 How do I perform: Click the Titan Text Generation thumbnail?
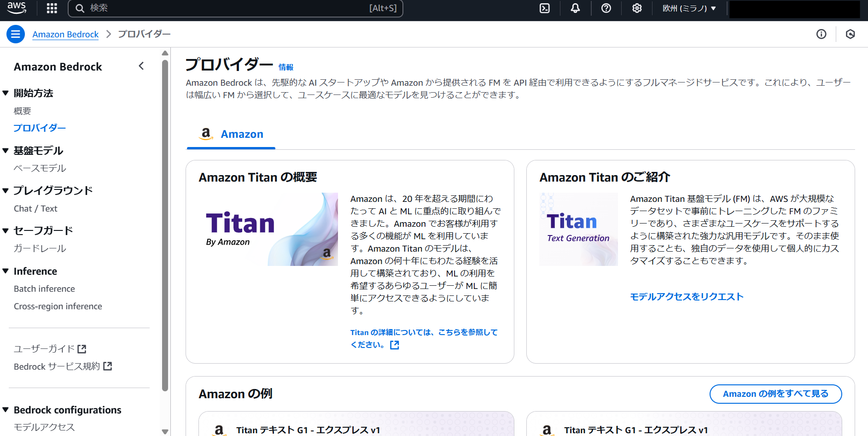tap(579, 229)
